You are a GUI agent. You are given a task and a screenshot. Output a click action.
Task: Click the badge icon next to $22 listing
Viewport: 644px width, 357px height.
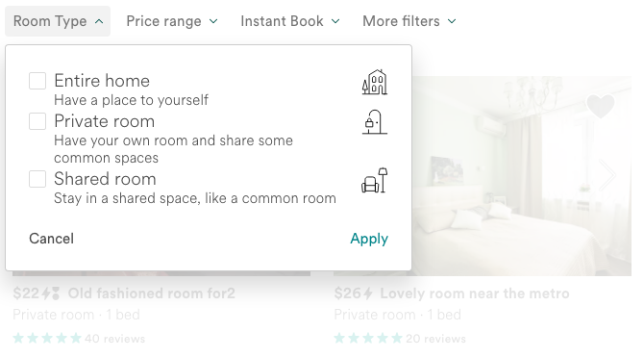(56, 293)
